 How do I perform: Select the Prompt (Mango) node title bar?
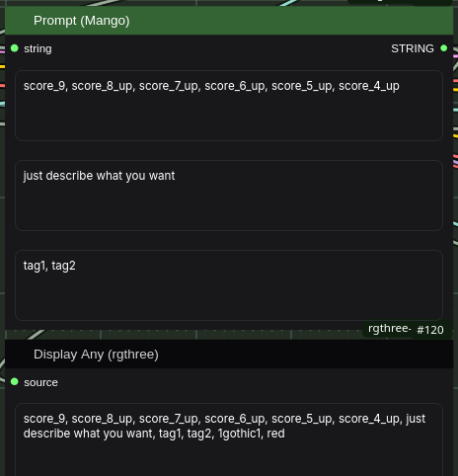229,21
